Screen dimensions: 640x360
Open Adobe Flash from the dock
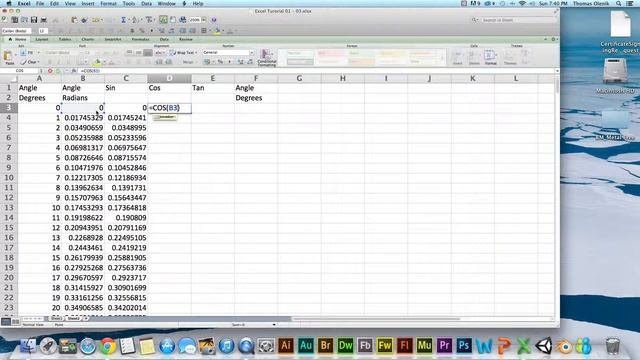point(404,346)
